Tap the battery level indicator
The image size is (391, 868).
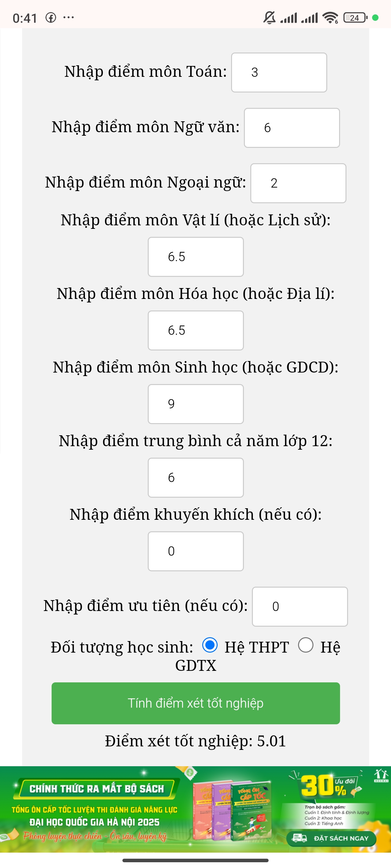355,18
